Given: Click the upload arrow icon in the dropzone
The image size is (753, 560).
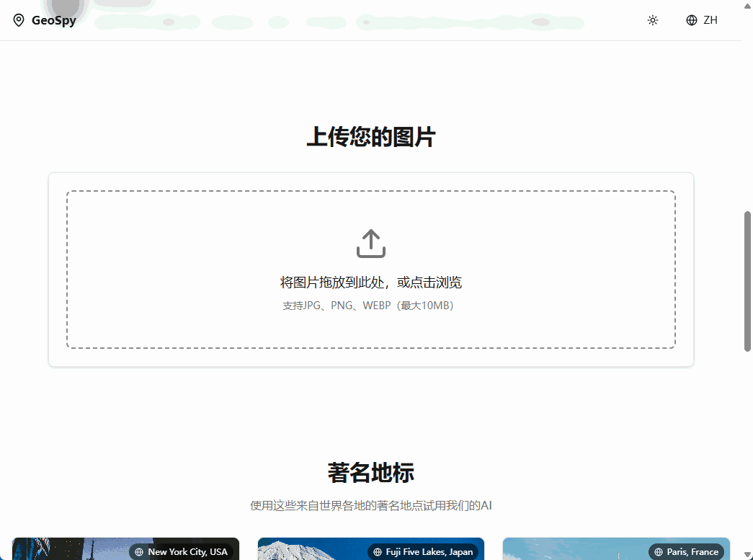Looking at the screenshot, I should pos(370,243).
